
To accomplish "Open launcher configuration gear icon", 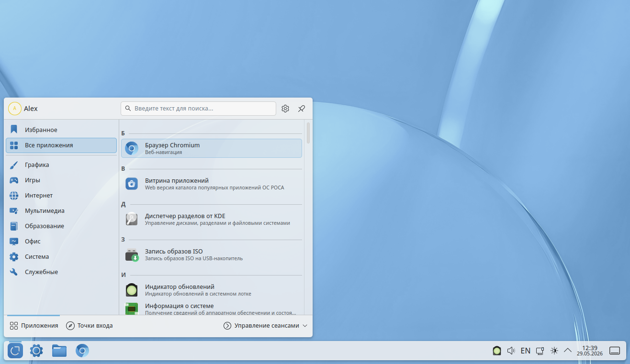I will (x=285, y=109).
